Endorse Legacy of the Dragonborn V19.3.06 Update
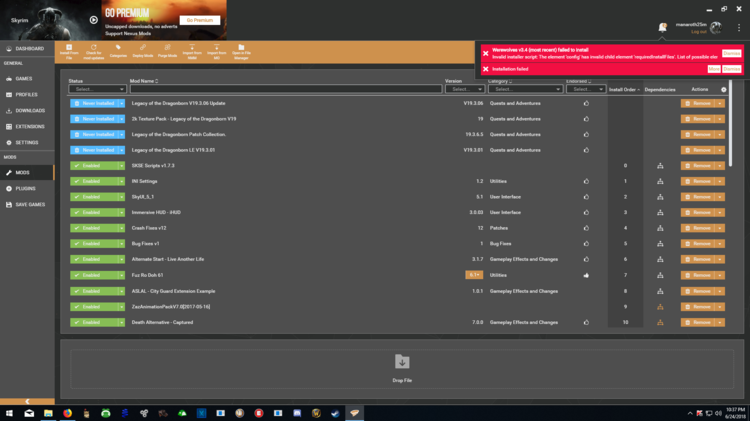Viewport: 750px width, 421px height. 586,103
